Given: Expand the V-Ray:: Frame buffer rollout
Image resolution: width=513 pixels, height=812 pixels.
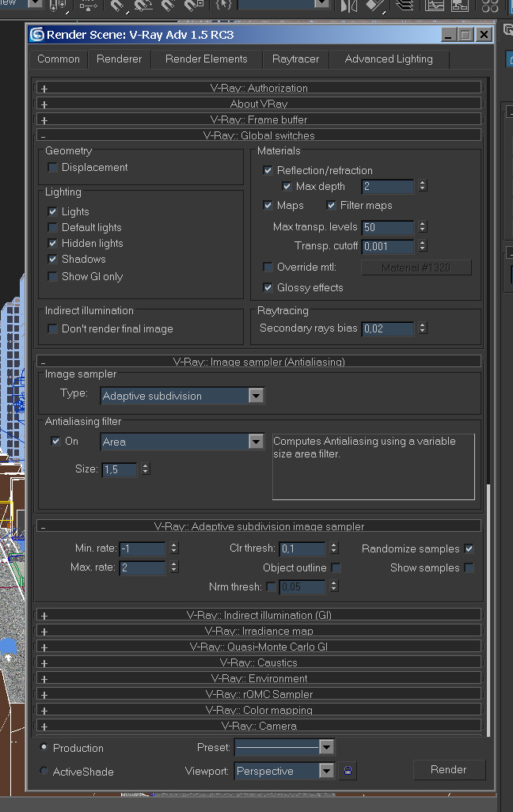Looking at the screenshot, I should coord(259,120).
